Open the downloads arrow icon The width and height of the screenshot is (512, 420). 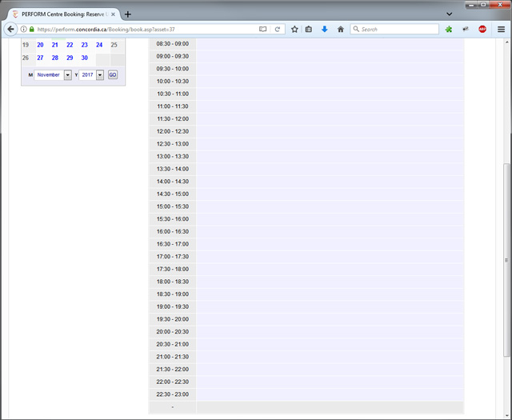tap(324, 29)
